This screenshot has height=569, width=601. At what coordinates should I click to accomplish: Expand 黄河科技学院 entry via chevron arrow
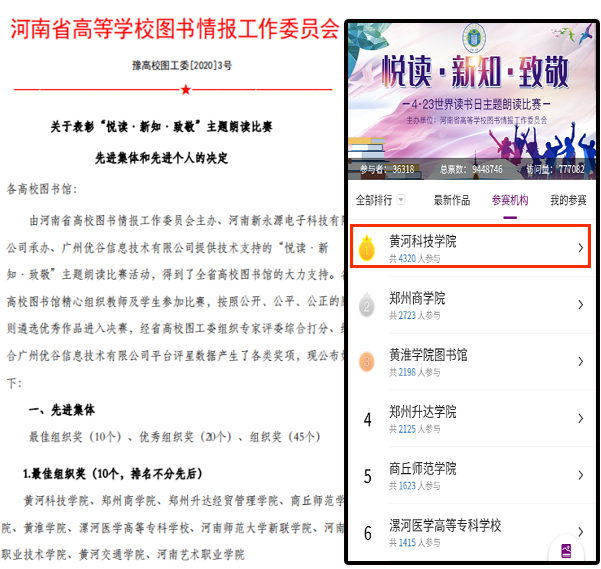tap(580, 247)
